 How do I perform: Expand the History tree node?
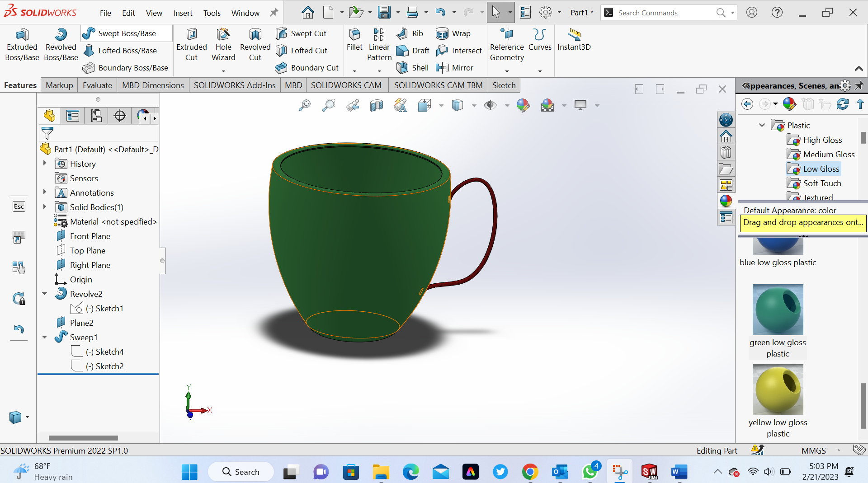(44, 163)
